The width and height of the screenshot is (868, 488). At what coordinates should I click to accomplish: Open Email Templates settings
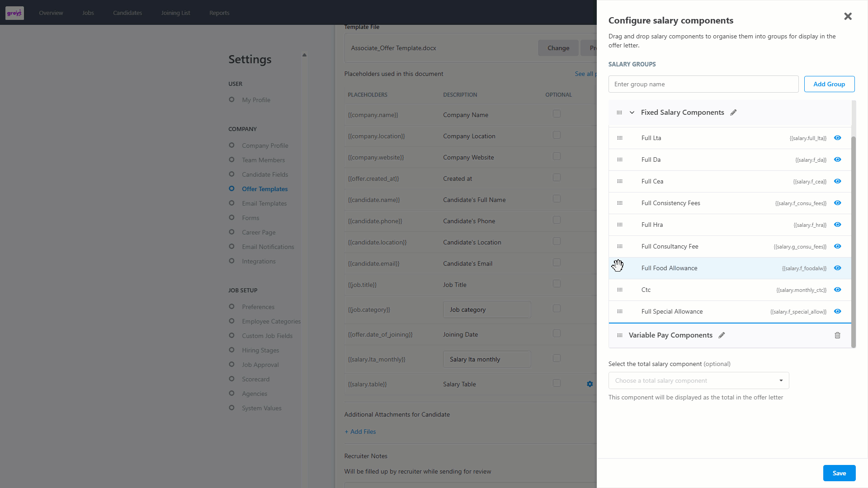(x=264, y=203)
